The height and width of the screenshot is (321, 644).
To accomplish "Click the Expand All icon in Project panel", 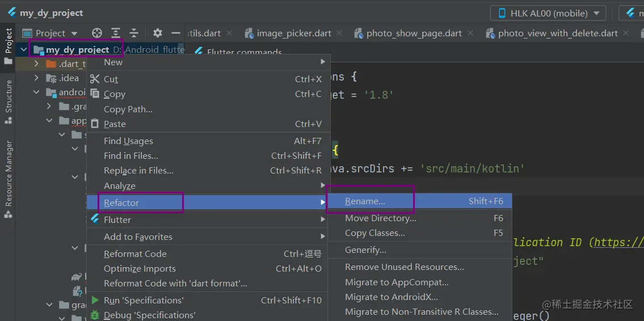I will point(116,33).
